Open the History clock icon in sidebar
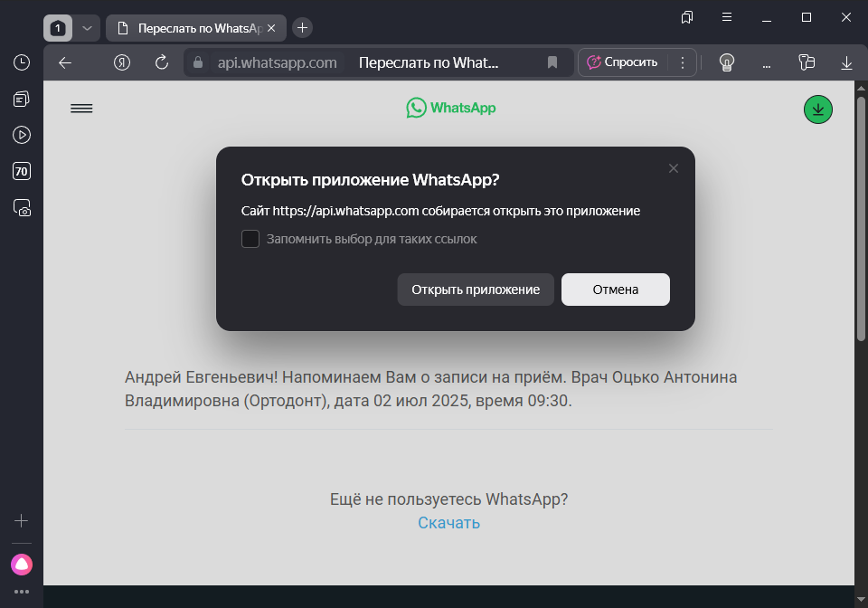The height and width of the screenshot is (608, 868). click(x=22, y=62)
